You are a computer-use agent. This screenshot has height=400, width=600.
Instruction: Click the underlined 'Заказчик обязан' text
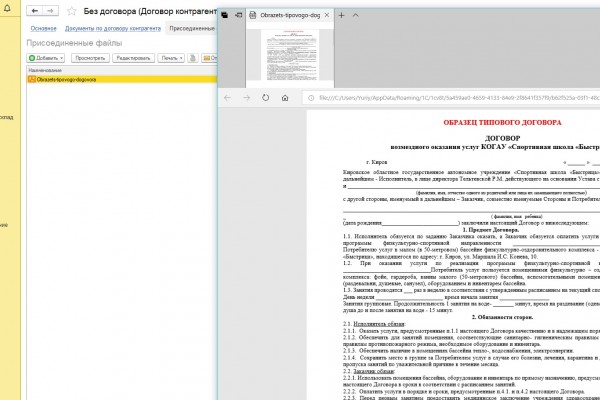[373, 371]
